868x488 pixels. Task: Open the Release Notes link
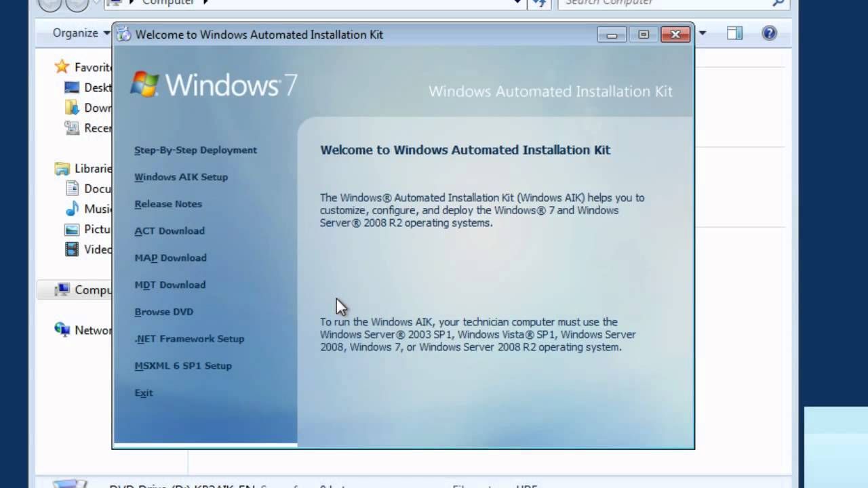point(168,204)
